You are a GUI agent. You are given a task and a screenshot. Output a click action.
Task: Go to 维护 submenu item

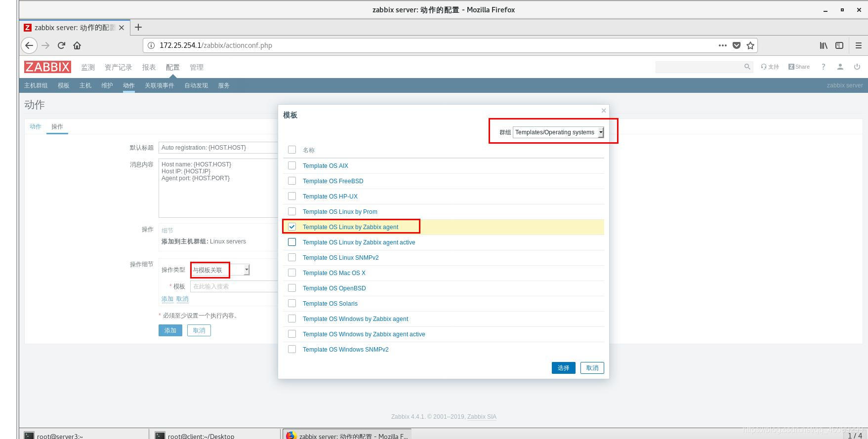(107, 85)
